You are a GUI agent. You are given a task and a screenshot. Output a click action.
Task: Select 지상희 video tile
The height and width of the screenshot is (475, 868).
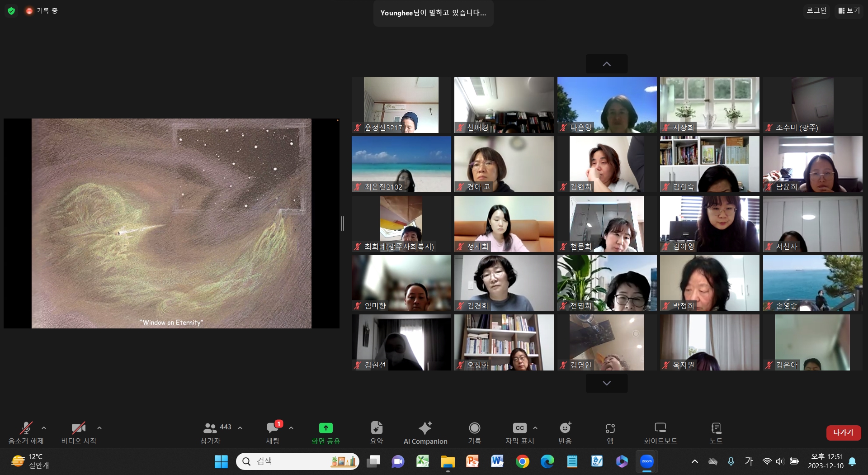[x=710, y=105]
